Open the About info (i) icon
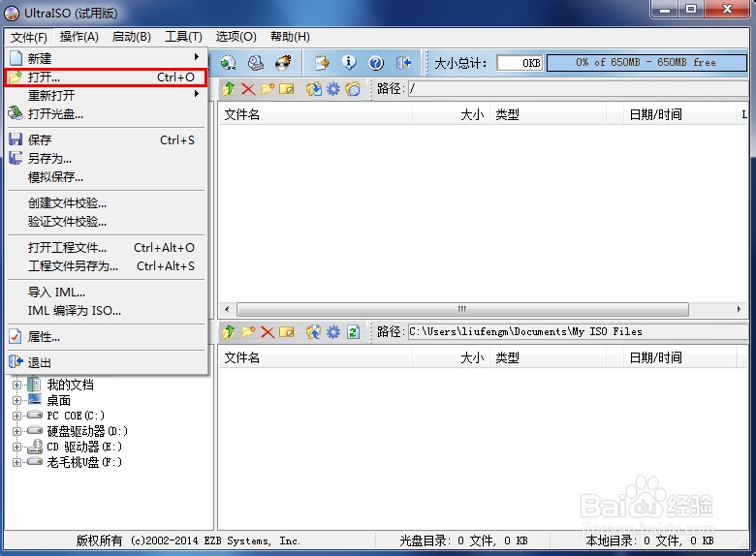The width and height of the screenshot is (756, 556). pyautogui.click(x=349, y=63)
